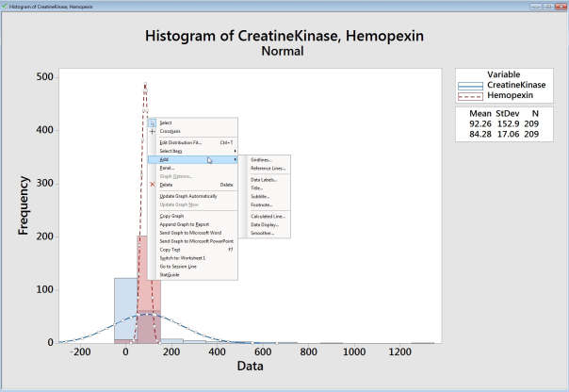Expand the Add submenu arrow

tap(234, 159)
